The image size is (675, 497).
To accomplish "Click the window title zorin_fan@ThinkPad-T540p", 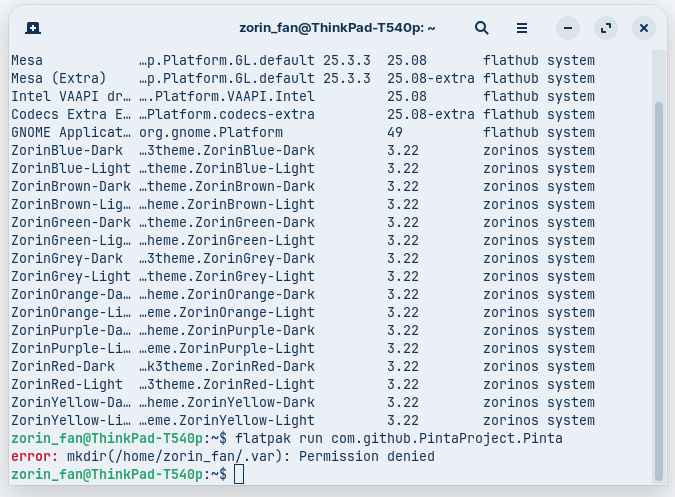I will [x=321, y=28].
